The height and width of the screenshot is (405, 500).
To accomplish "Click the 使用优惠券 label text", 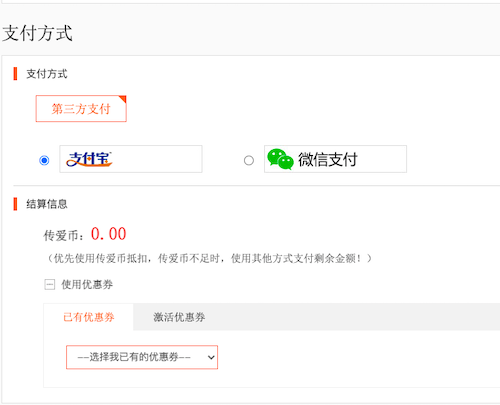I will click(87, 285).
